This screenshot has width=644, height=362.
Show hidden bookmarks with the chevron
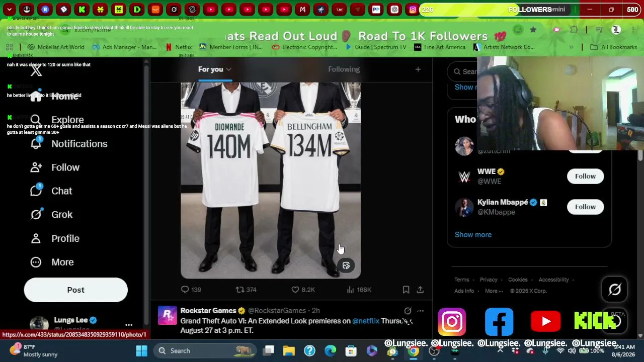point(571,47)
